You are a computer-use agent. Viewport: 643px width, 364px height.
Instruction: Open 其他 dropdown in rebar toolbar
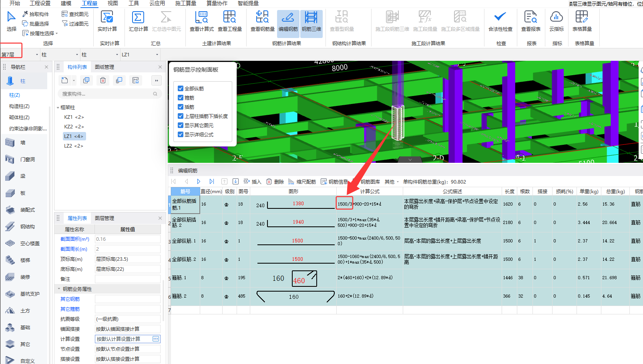(x=392, y=182)
